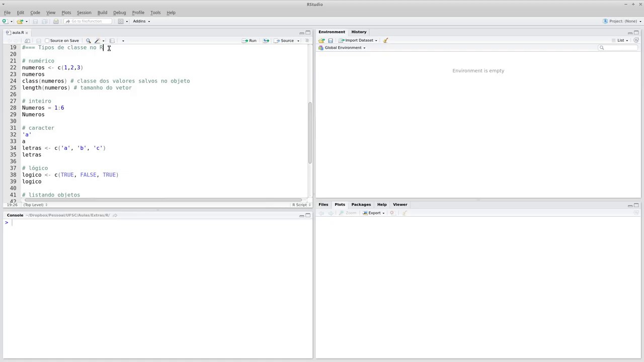This screenshot has height=362, width=644.
Task: Click the Load workspace folder icon
Action: click(321, 41)
